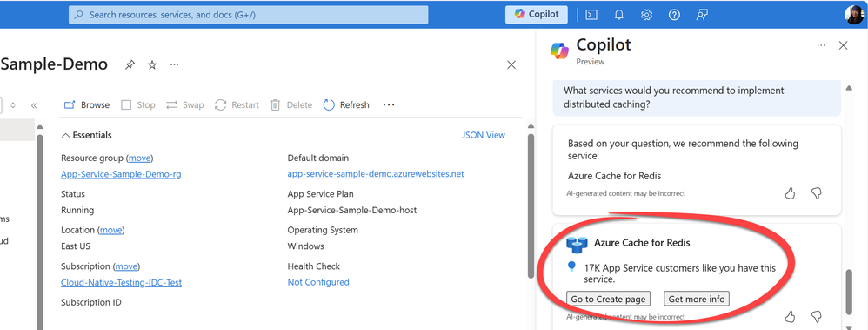
Task: Open App-Service-Sample-Demo-rg resource group link
Action: (x=121, y=174)
